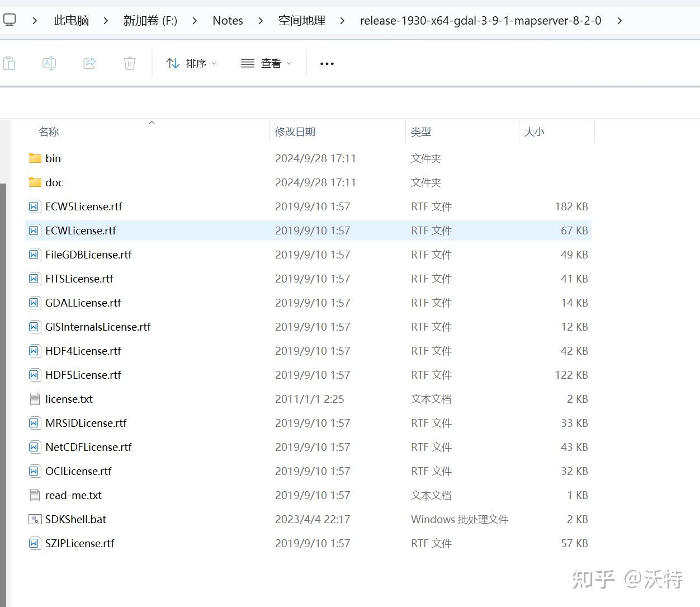Click the sort ascending indicator above 名称
This screenshot has width=700, height=607.
152,122
